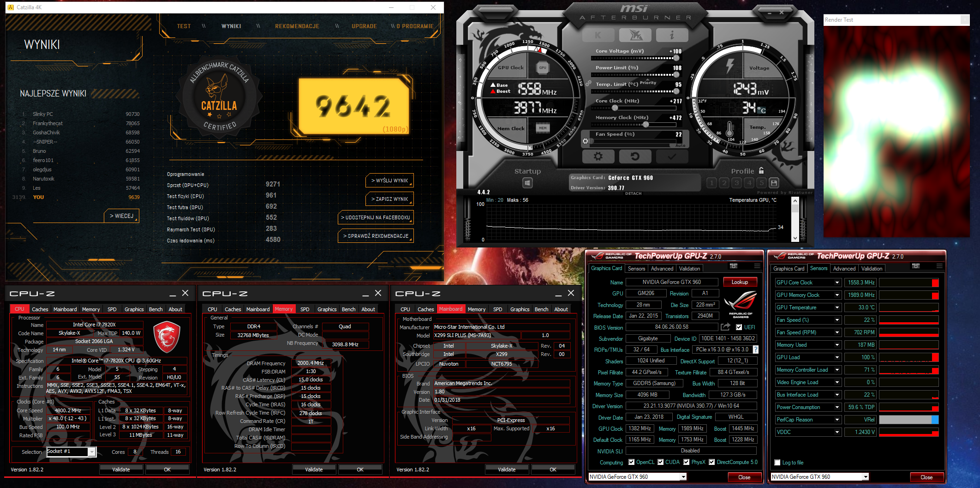Viewport: 980px width, 488px height.
Task: Click DETACH label under Afterburner panel
Action: (633, 193)
